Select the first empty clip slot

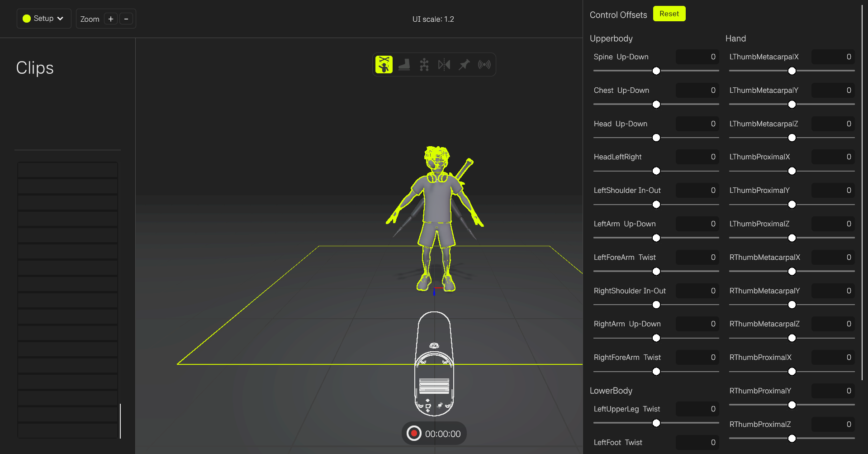(x=68, y=170)
